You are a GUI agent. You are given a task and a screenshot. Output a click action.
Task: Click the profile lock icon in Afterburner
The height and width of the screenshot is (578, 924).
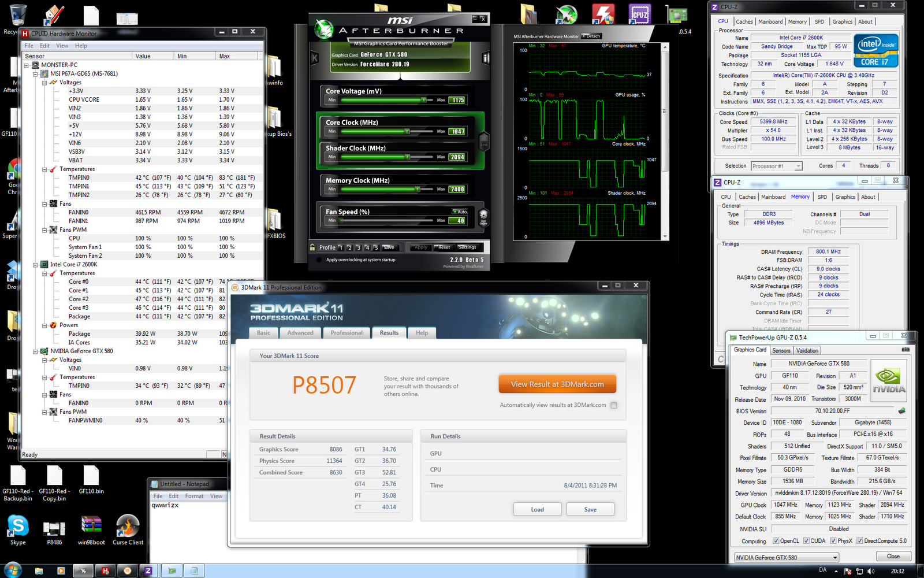[x=312, y=247]
